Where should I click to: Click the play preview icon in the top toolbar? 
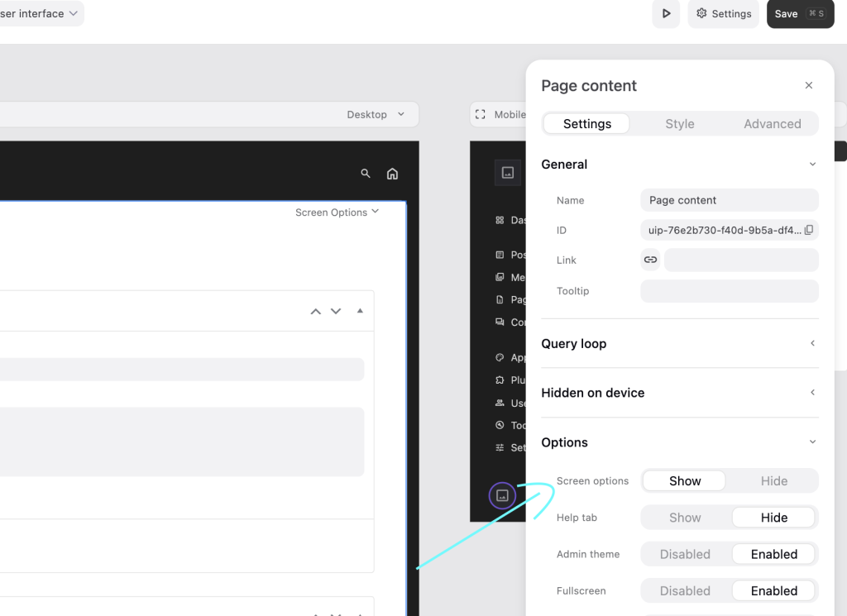click(x=666, y=14)
